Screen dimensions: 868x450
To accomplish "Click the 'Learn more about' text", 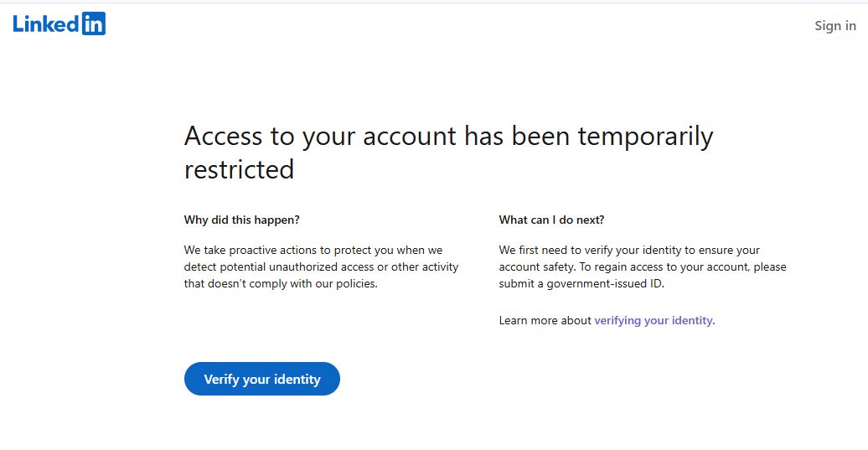I will (x=545, y=320).
